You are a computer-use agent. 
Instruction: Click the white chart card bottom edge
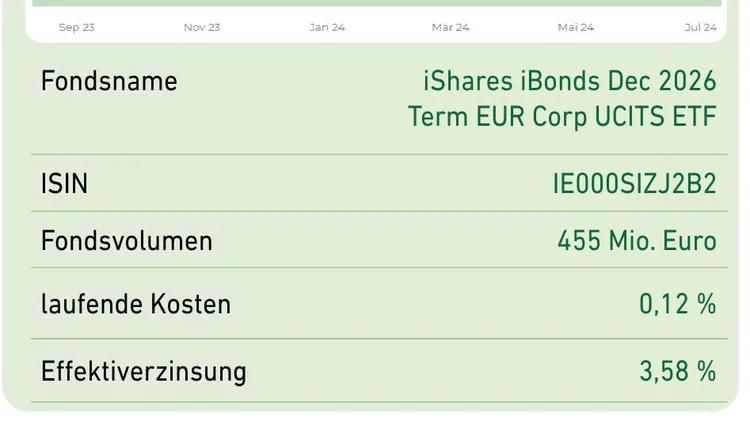pyautogui.click(x=376, y=41)
